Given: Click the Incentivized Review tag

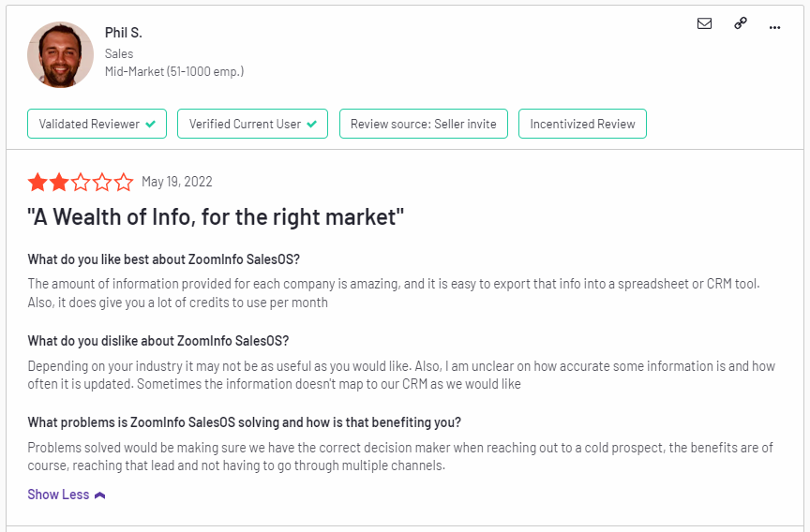Looking at the screenshot, I should 582,124.
